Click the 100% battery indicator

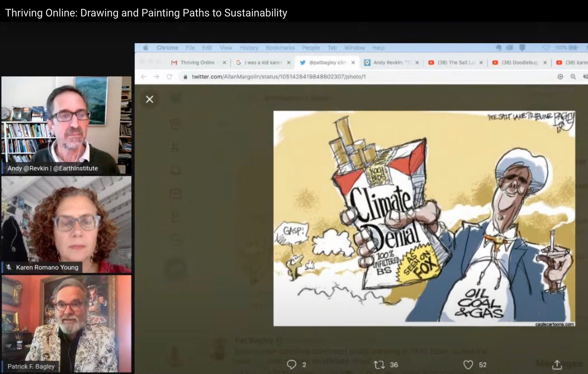pyautogui.click(x=566, y=48)
